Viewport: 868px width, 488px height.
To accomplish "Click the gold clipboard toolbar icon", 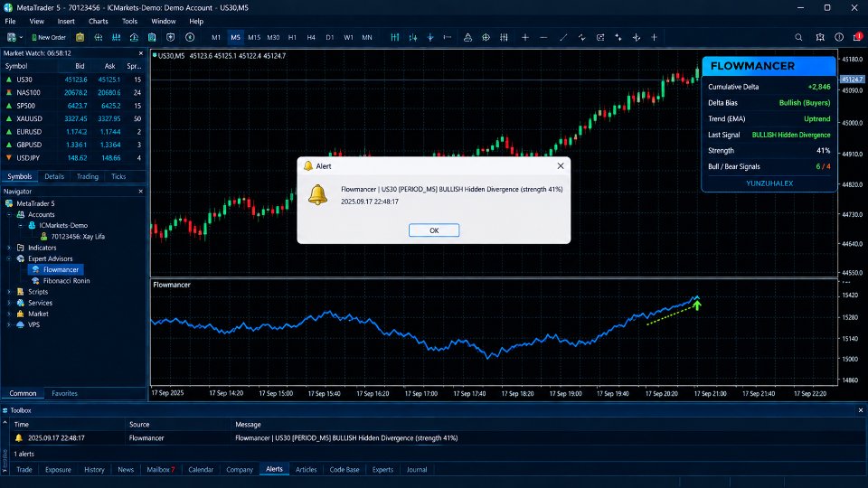I will click(x=80, y=37).
